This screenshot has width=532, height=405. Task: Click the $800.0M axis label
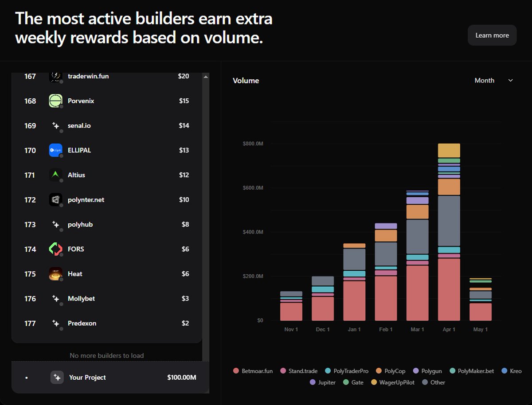coord(253,144)
